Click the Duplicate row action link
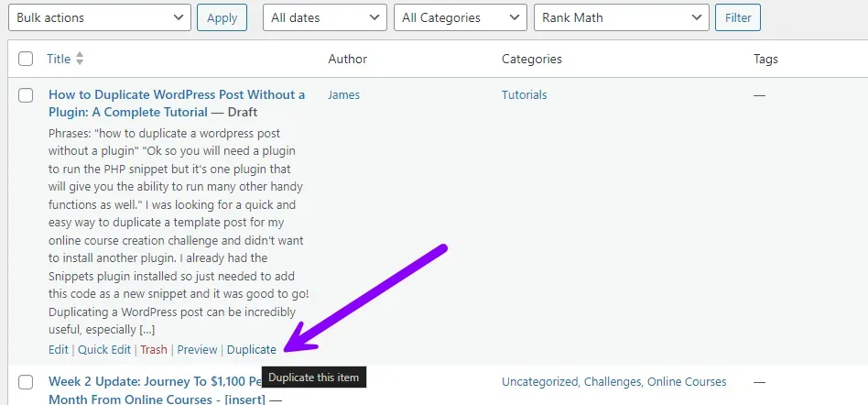Image resolution: width=868 pixels, height=405 pixels. tap(251, 350)
